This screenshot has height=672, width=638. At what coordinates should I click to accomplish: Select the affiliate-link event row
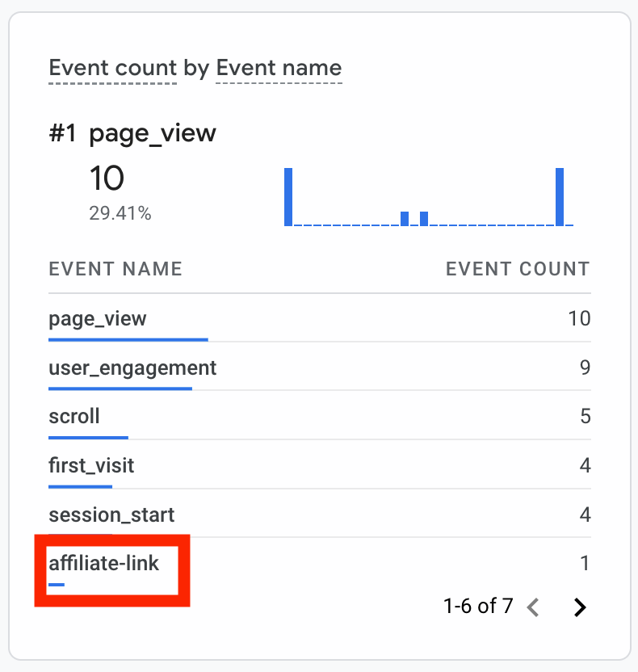click(320, 563)
